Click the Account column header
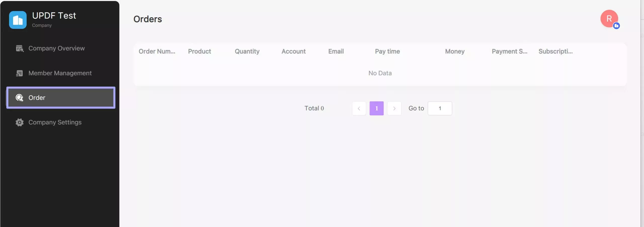The height and width of the screenshot is (227, 644). pyautogui.click(x=294, y=51)
